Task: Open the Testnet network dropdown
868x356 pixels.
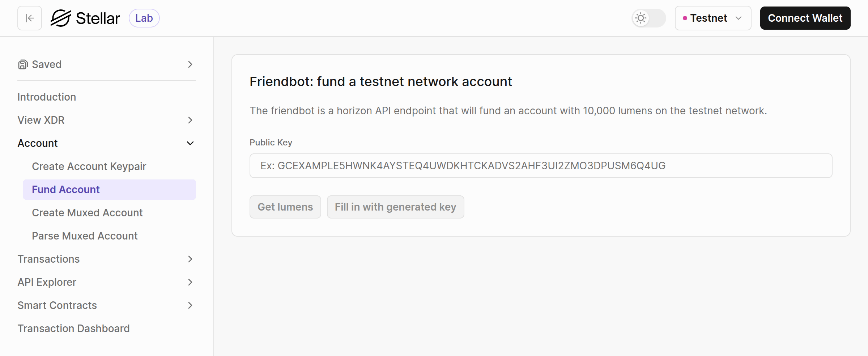Action: coord(712,18)
